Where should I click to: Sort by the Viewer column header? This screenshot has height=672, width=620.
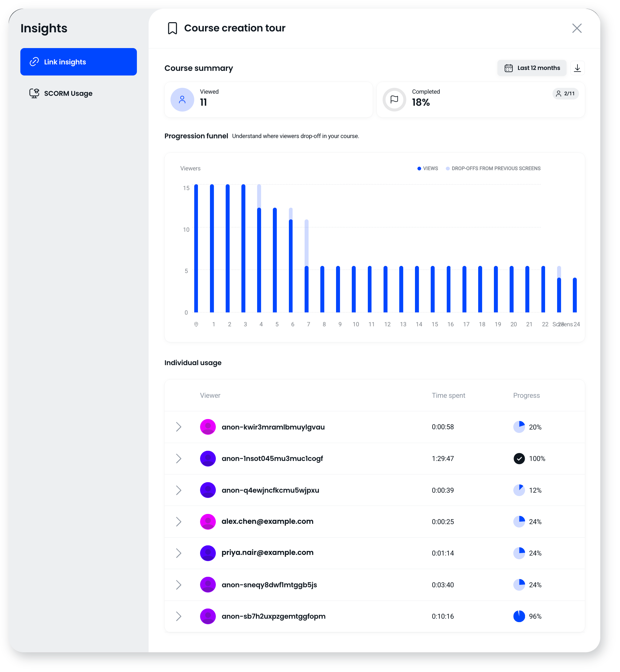210,395
